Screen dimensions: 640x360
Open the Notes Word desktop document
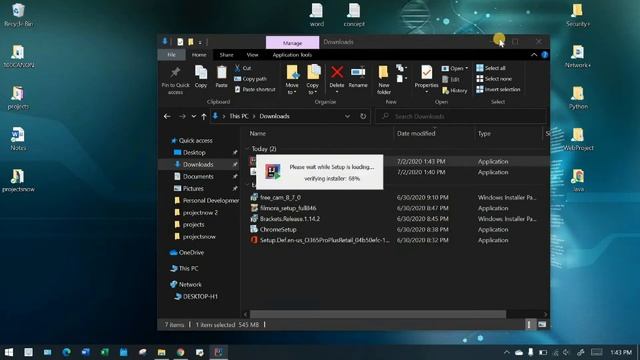(18, 139)
